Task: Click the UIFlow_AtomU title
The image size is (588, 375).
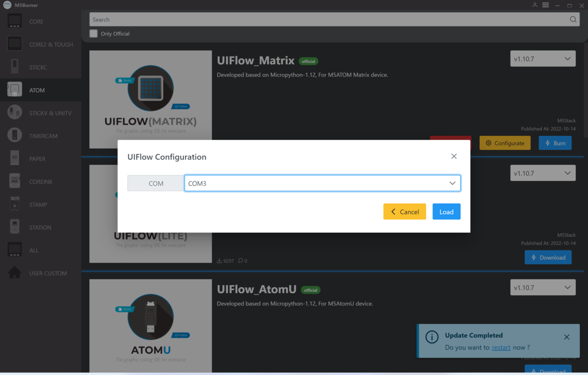Action: 257,290
